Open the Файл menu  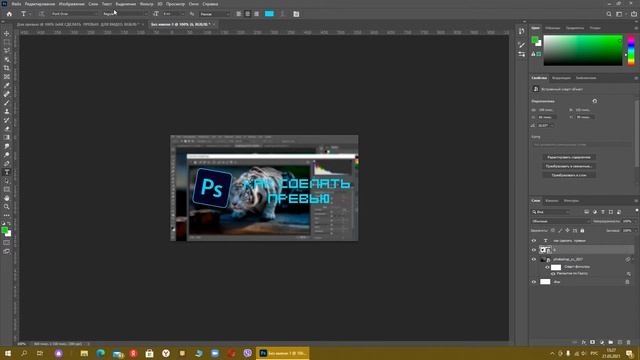(16, 4)
